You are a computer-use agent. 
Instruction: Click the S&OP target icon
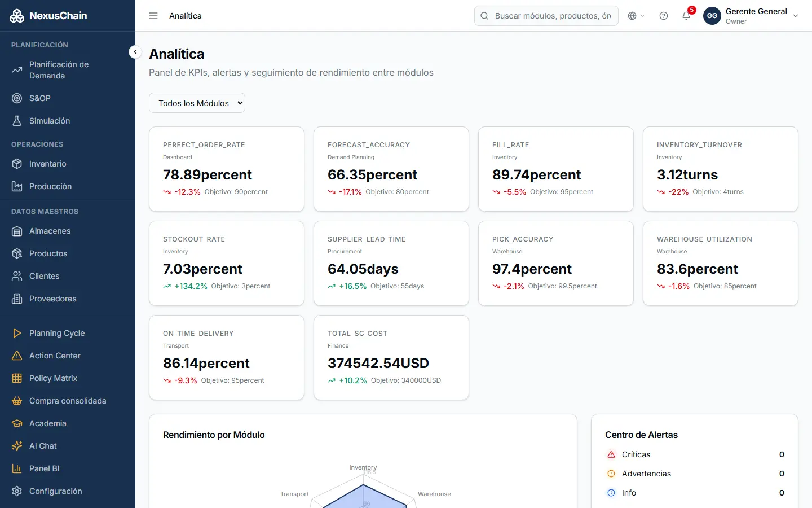coord(17,98)
